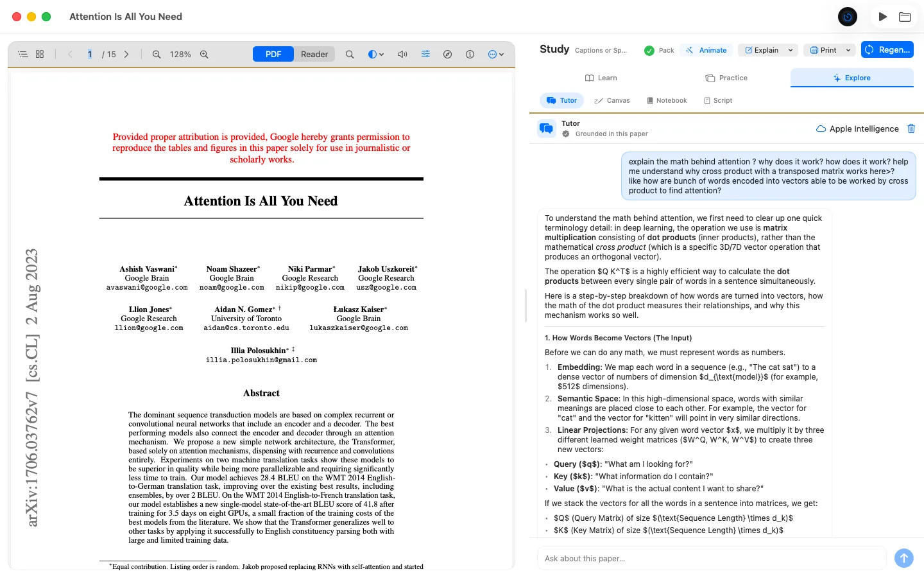Switch view to PDF mode
924x578 pixels.
[273, 55]
